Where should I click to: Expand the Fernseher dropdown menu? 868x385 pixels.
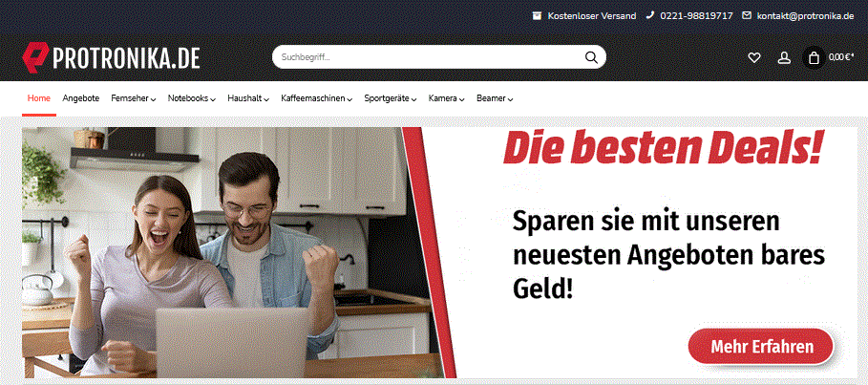134,98
